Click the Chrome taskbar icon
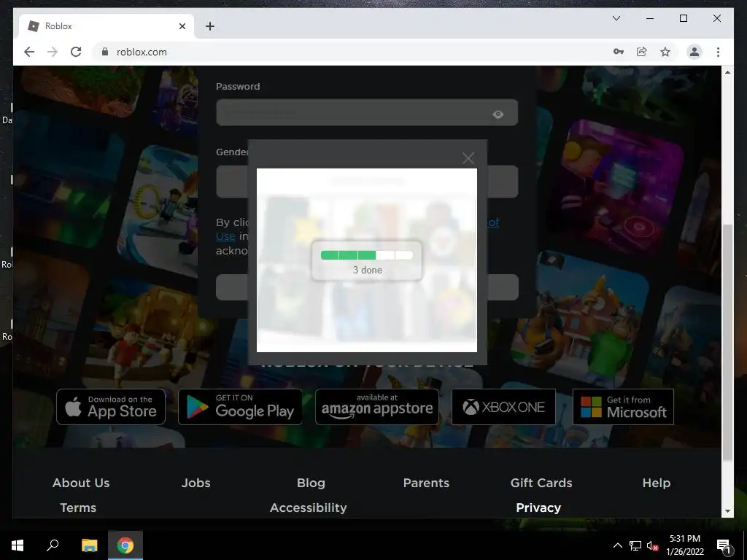Screen dimensions: 747x560 point(125,545)
